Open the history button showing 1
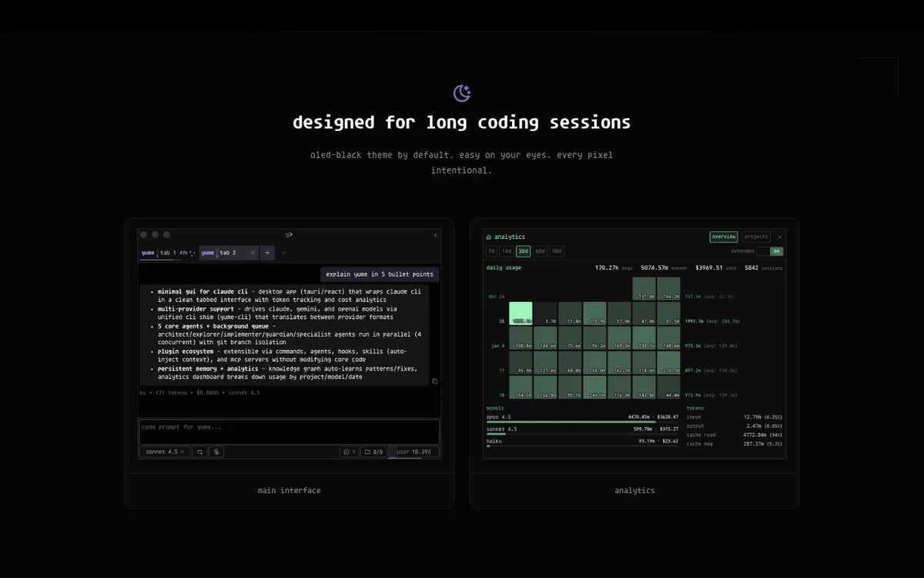Viewport: 924px width, 578px height. click(350, 452)
